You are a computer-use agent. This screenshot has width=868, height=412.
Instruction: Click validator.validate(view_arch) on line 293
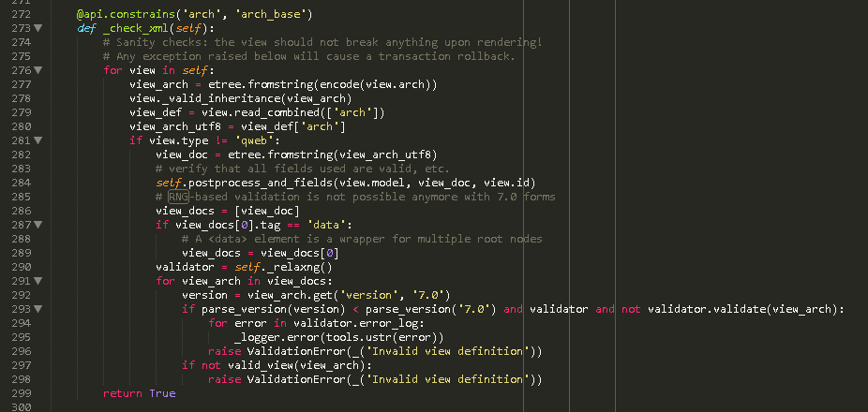tap(743, 310)
